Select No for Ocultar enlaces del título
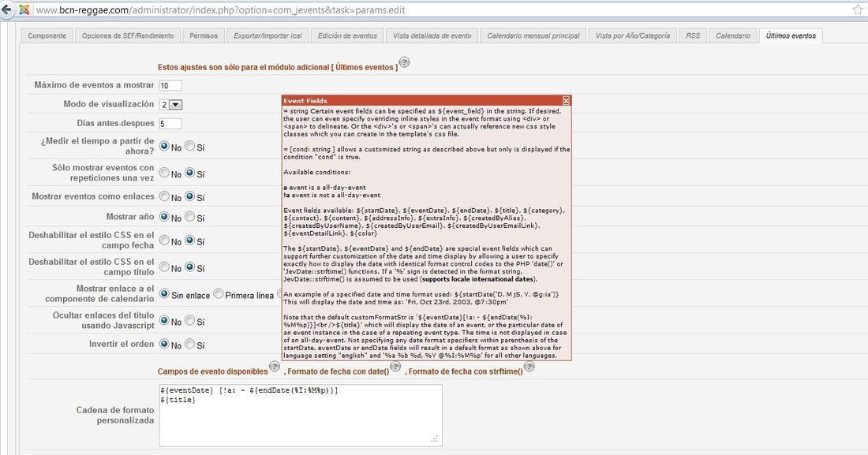868x455 pixels. [164, 320]
